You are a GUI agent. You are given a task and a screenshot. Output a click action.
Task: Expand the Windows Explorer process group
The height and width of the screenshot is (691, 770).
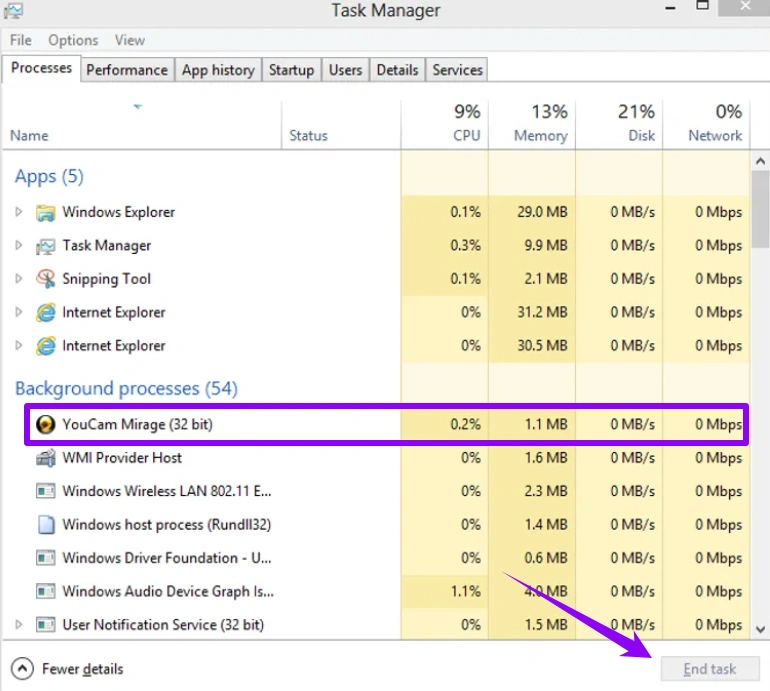(x=18, y=212)
